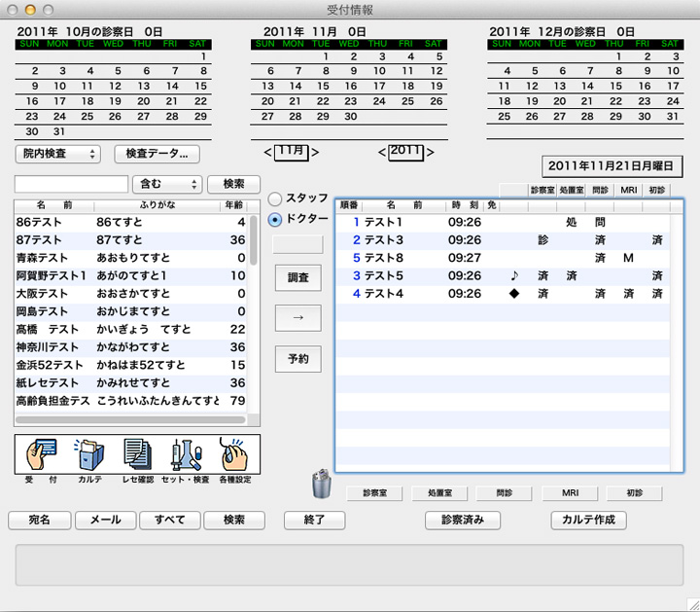700x612 pixels.
Task: Click the → arrow transfer button
Action: coord(298,318)
